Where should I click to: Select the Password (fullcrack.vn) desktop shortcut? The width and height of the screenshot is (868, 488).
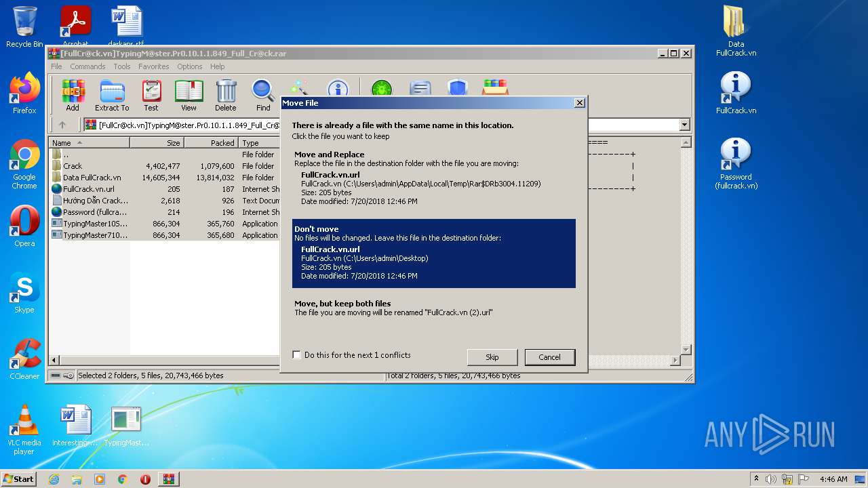pyautogui.click(x=736, y=164)
